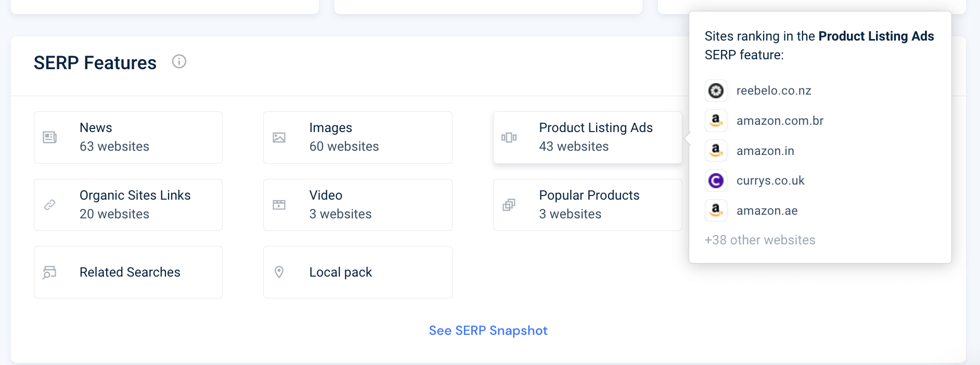Click the Popular Products stacked icon
The image size is (980, 365).
(509, 205)
